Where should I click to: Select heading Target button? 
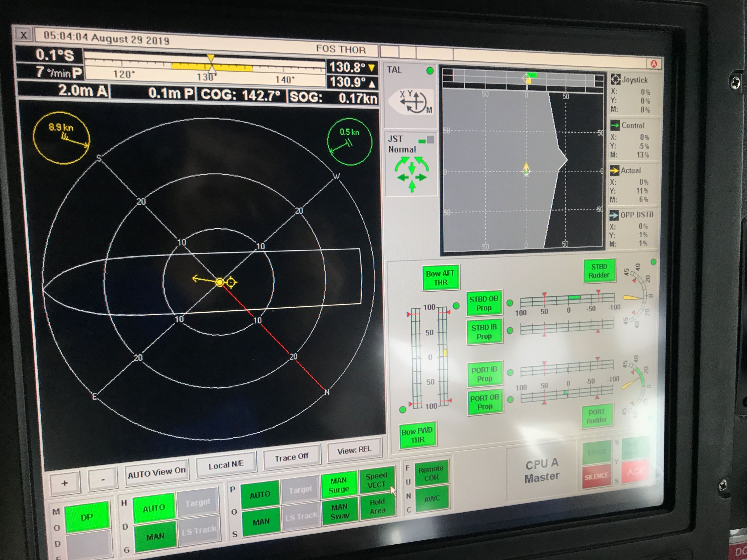click(198, 503)
